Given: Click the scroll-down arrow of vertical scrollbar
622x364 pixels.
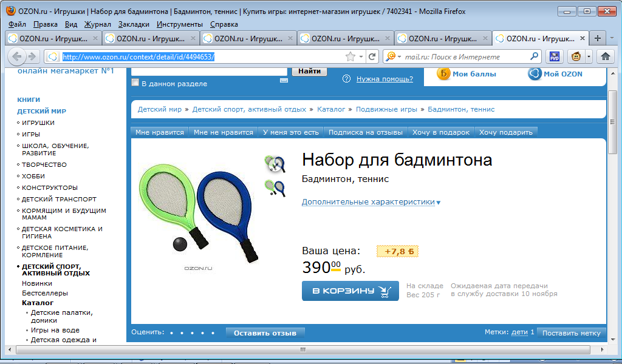Looking at the screenshot, I should (613, 340).
